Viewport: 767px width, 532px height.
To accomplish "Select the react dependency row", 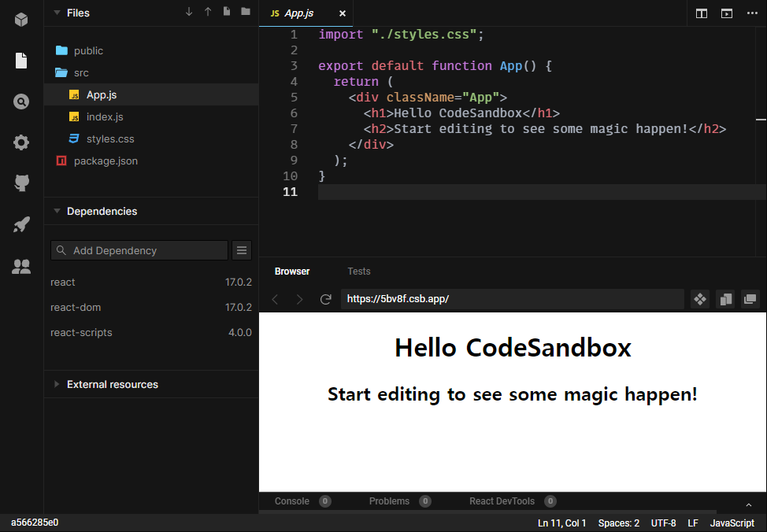I will pos(151,283).
